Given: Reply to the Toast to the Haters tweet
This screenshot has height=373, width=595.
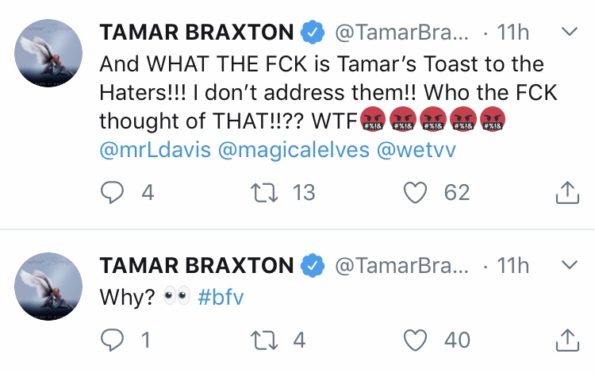Looking at the screenshot, I should [112, 193].
